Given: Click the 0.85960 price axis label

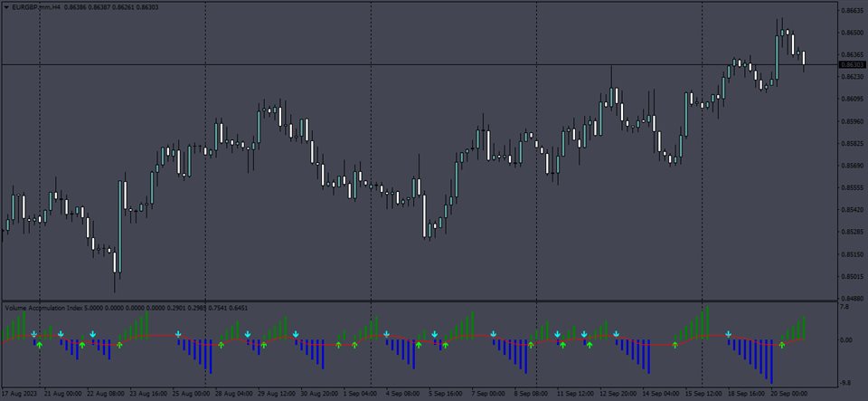Looking at the screenshot, I should [x=853, y=121].
